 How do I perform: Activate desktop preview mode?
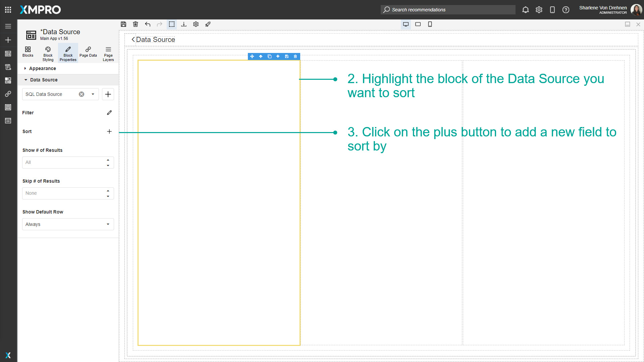(406, 24)
